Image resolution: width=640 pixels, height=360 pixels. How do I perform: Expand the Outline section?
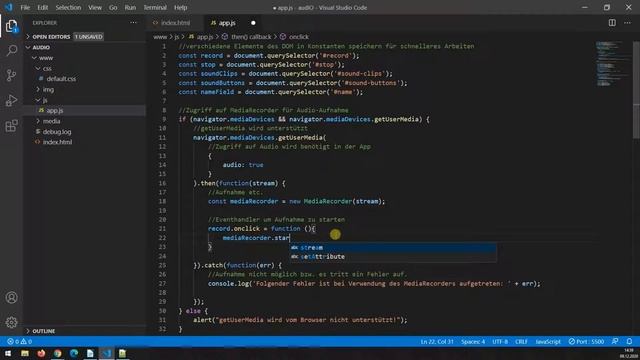[x=43, y=331]
